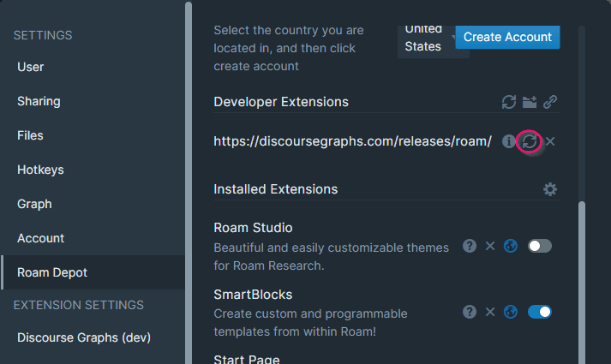Open info icon for discoursegraphs URL
Viewport: 611px width, 364px height.
tap(508, 141)
